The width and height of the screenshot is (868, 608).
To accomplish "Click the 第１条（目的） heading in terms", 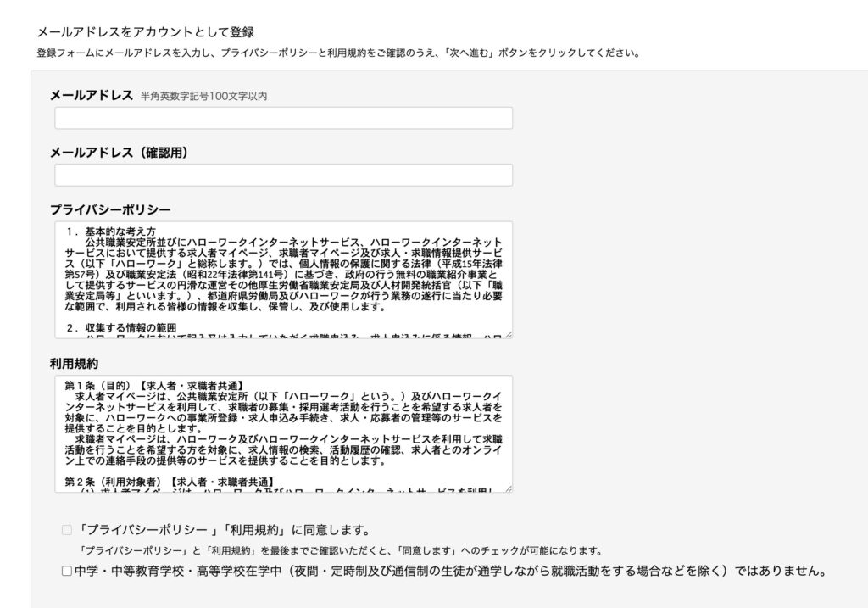I will click(110, 385).
